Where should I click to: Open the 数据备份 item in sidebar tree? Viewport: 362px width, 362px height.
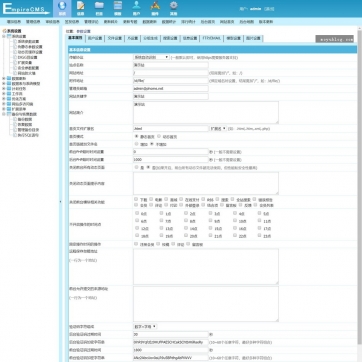click(24, 119)
